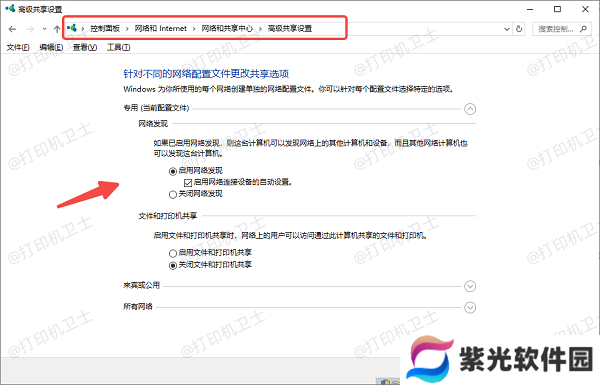
Task: Open the 文件(F) menu
Action: (18, 47)
